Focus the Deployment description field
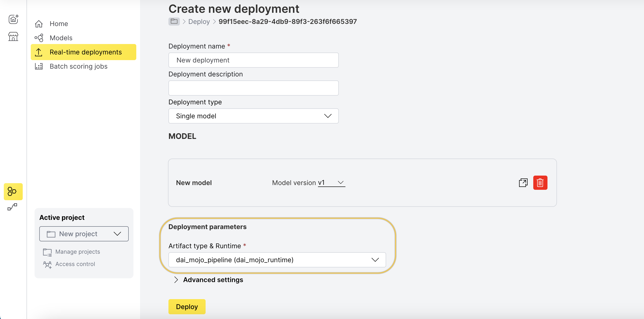644x319 pixels. click(x=253, y=88)
